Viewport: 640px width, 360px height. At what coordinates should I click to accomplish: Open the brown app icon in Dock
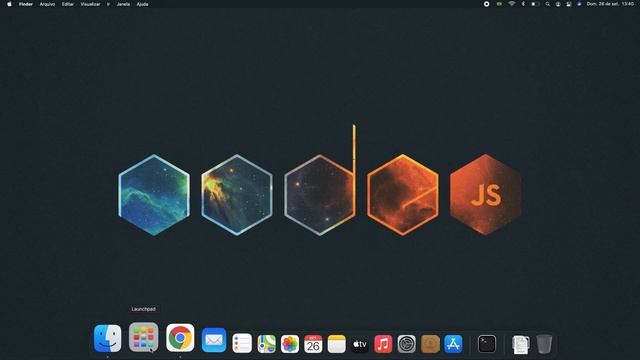pos(430,344)
